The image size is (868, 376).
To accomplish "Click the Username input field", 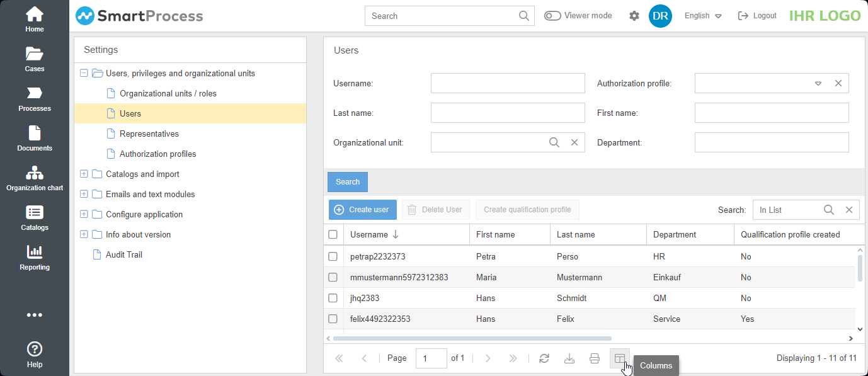I will click(x=508, y=83).
